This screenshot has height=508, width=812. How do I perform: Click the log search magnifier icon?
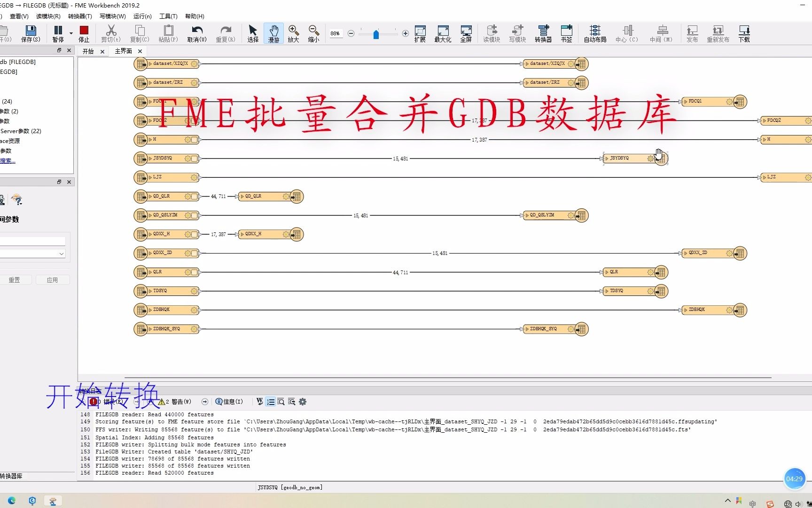tap(281, 402)
